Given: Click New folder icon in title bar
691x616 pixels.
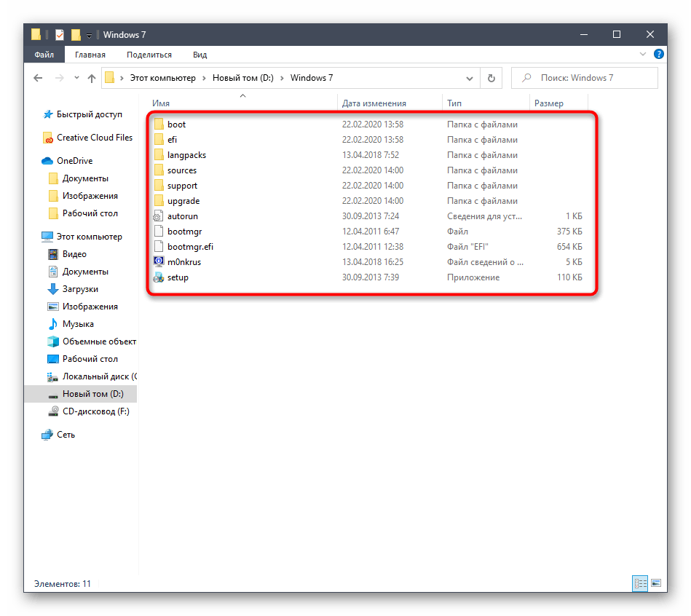Looking at the screenshot, I should click(76, 34).
